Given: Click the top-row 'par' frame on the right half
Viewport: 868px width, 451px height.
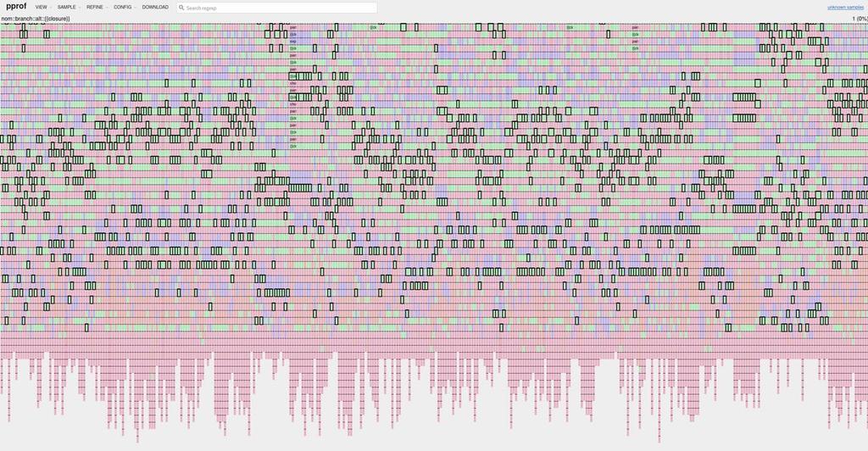Looking at the screenshot, I should tap(635, 27).
